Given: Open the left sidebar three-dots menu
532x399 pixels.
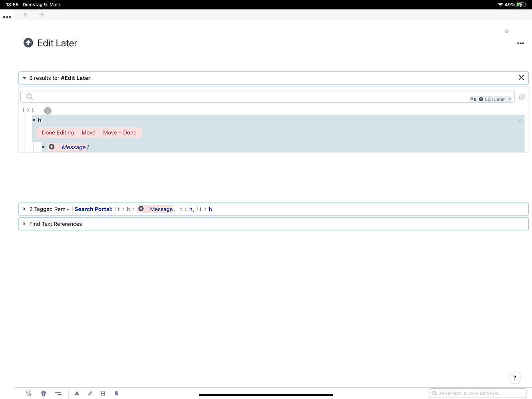Looking at the screenshot, I should pyautogui.click(x=7, y=17).
